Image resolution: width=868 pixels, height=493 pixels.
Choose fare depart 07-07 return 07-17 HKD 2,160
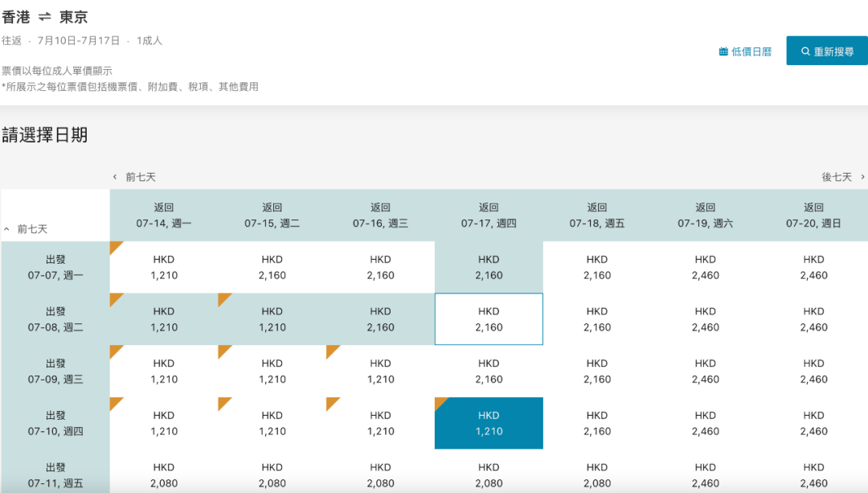pos(489,267)
